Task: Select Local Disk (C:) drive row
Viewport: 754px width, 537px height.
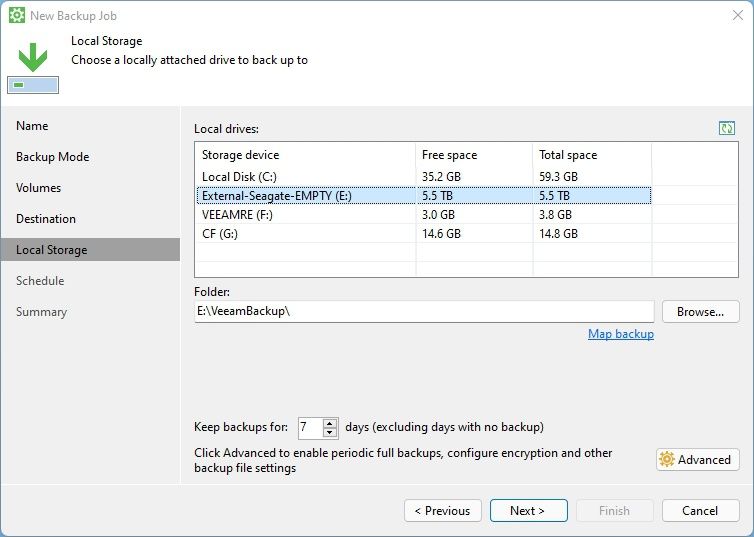Action: [423, 176]
